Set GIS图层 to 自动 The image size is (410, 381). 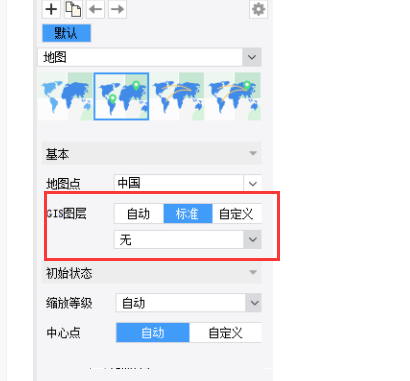tap(139, 214)
